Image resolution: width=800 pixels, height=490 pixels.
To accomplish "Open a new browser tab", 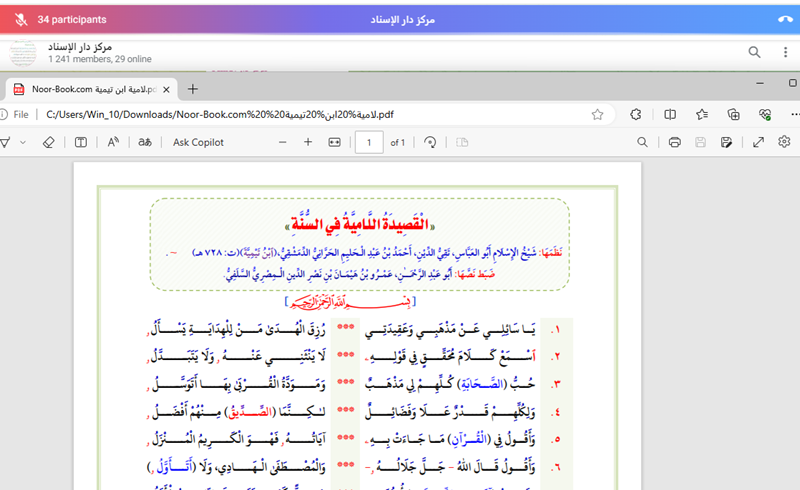I will pos(192,89).
